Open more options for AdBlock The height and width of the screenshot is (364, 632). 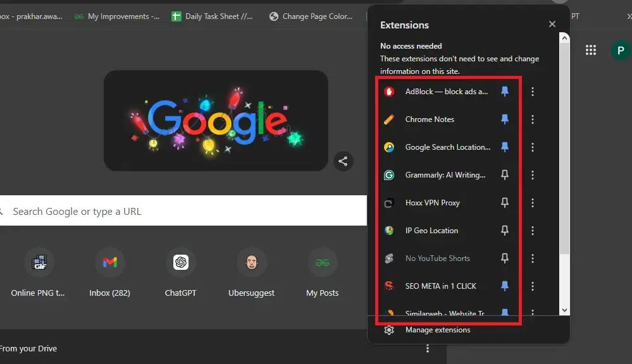533,92
